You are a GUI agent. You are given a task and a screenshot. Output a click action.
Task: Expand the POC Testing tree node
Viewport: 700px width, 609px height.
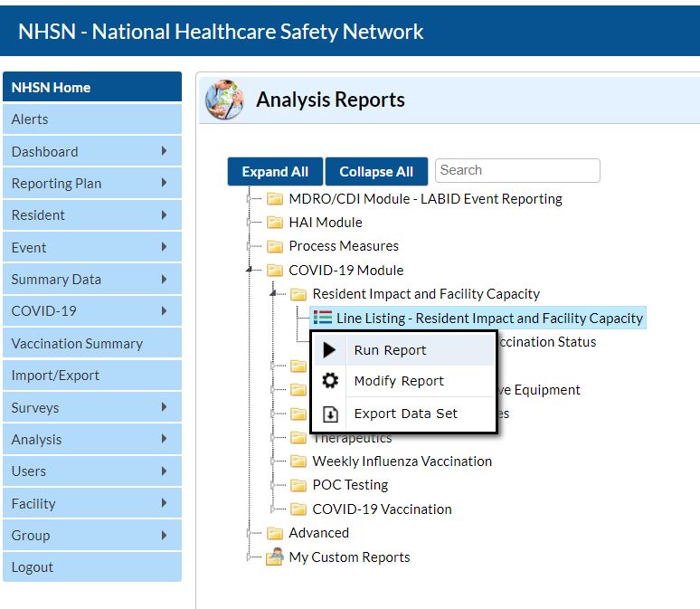[x=272, y=485]
